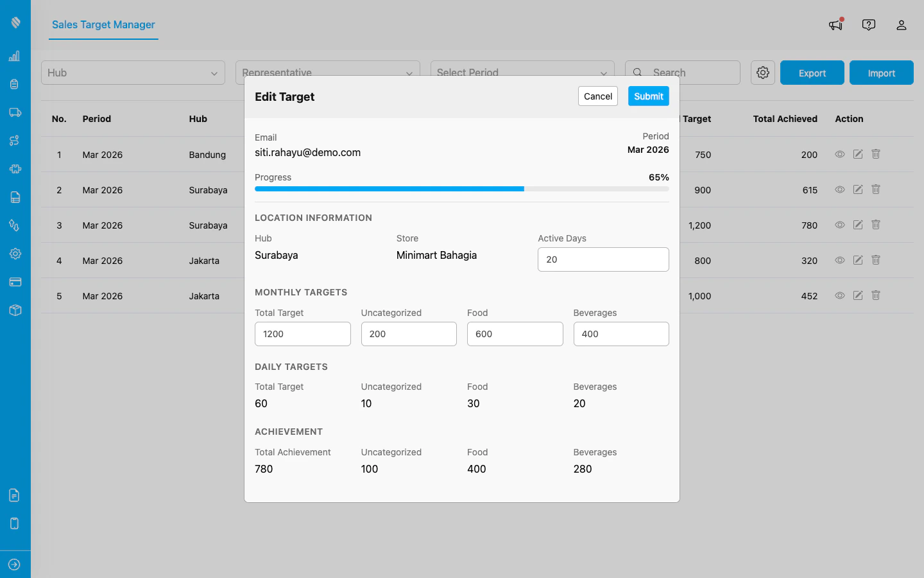Open the package box icon in sidebar
Viewport: 924px width, 578px height.
pos(15,310)
